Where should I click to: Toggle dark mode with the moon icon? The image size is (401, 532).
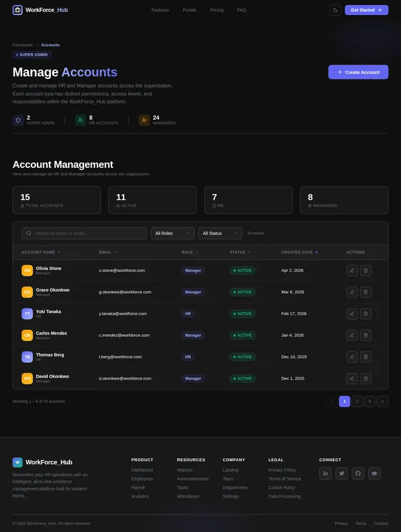(x=335, y=10)
